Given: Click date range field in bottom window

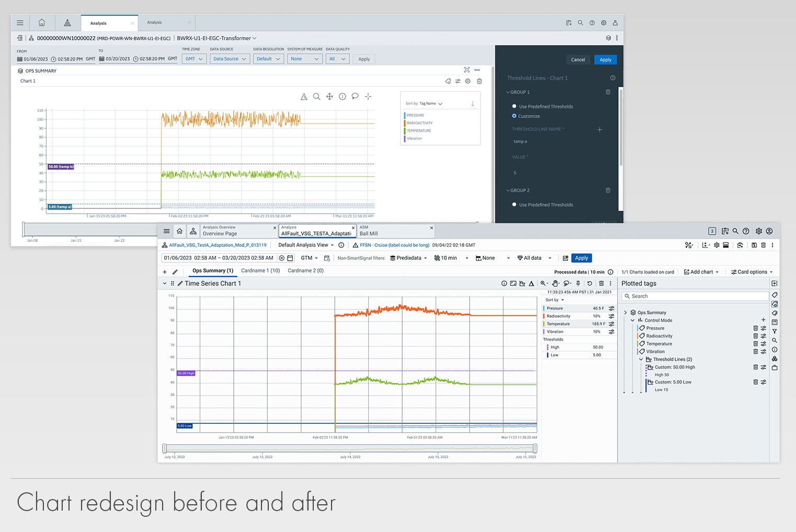Looking at the screenshot, I should tap(219, 258).
